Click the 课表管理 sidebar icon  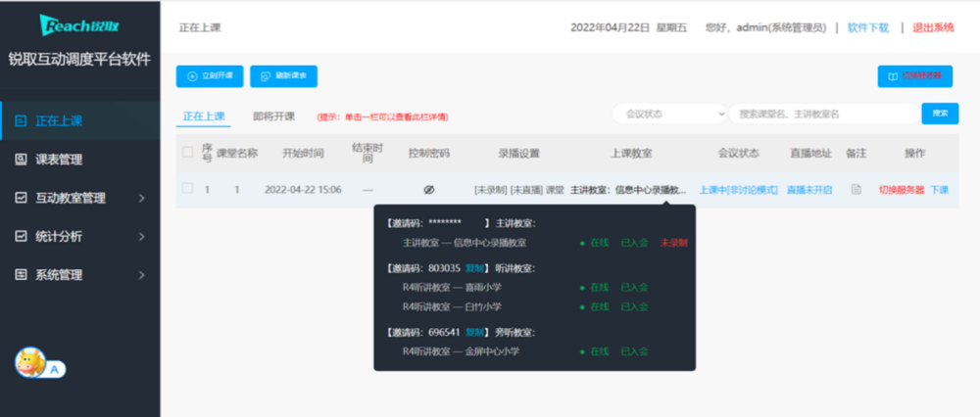coord(21,160)
